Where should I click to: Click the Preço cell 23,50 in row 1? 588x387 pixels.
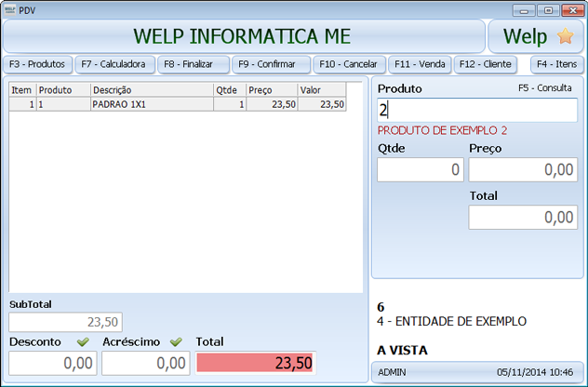click(272, 104)
